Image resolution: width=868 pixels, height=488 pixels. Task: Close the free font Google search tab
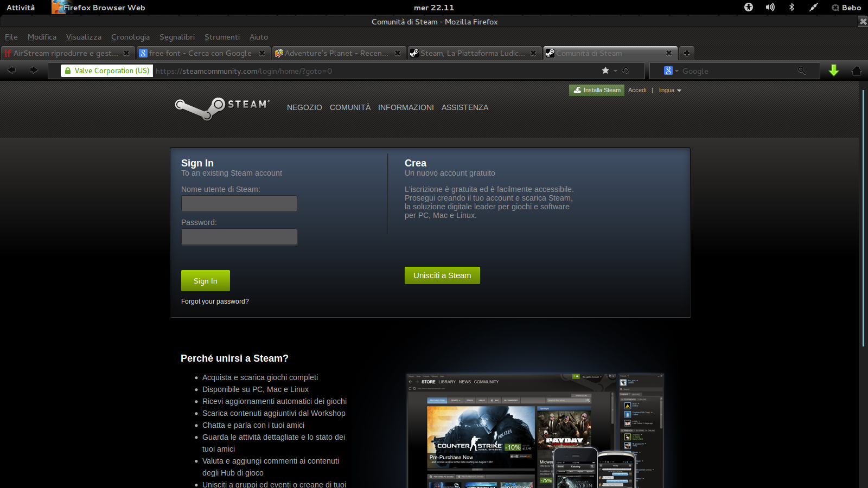point(262,53)
